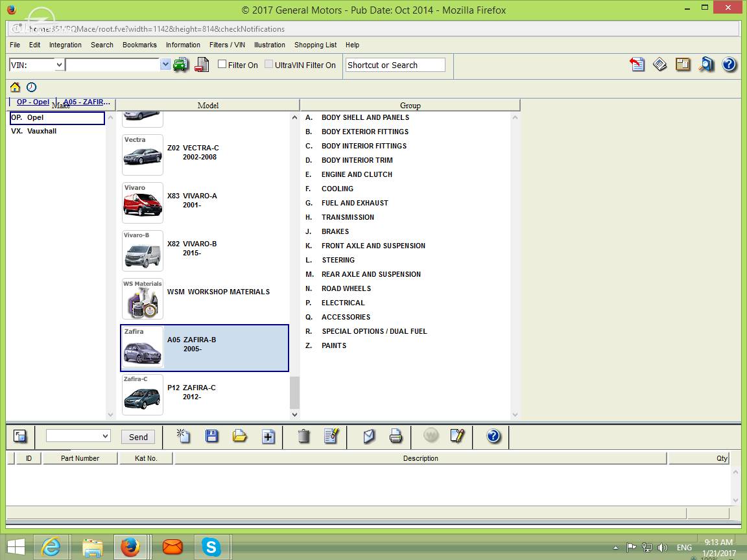This screenshot has width=747, height=560.
Task: Print the shopping list
Action: [x=396, y=436]
